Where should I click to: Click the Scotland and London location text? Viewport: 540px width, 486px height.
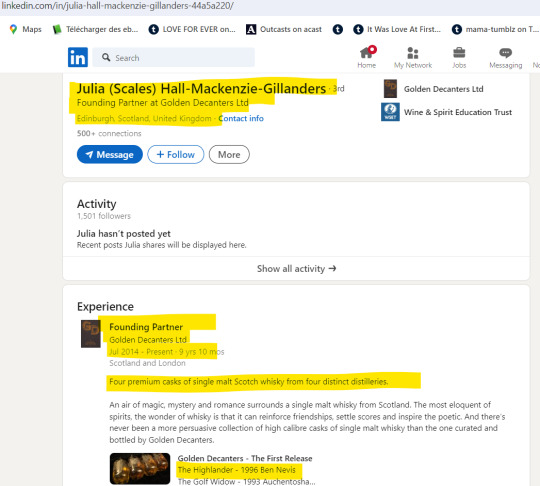coord(147,363)
